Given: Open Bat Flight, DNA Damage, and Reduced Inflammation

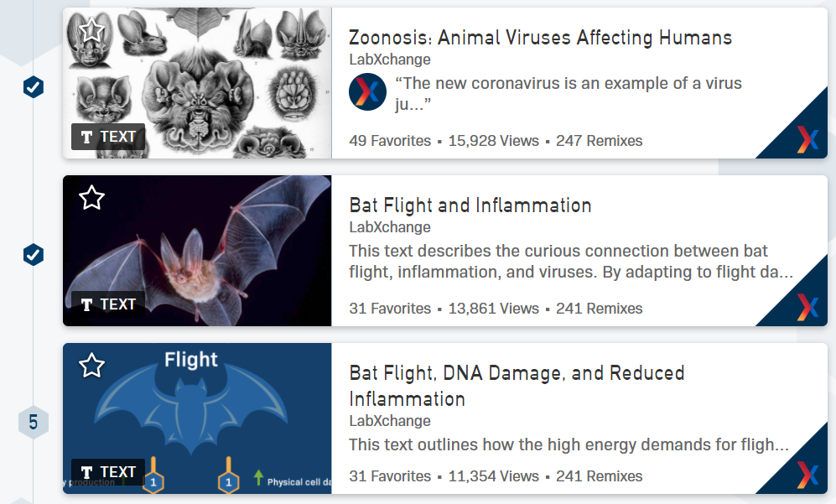Looking at the screenshot, I should (x=517, y=385).
